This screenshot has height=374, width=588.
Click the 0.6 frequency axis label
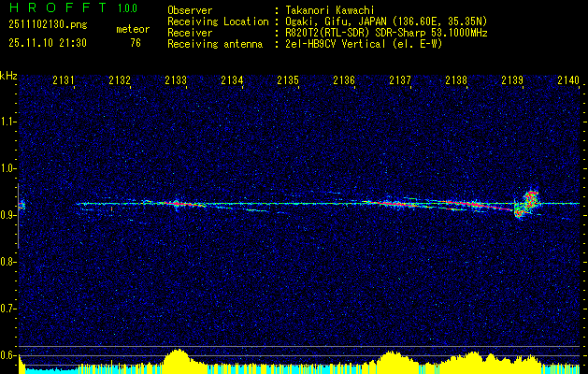point(8,355)
